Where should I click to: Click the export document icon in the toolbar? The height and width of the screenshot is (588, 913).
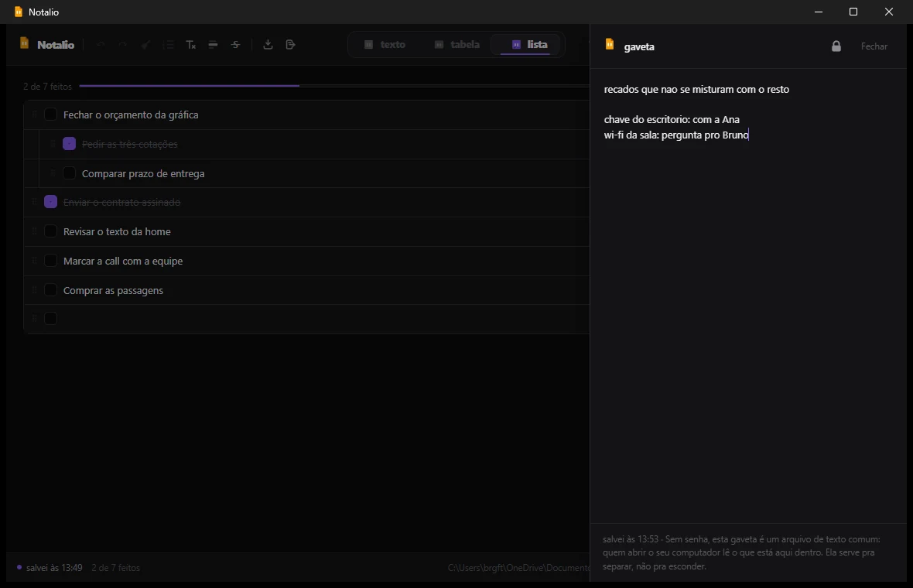click(291, 45)
